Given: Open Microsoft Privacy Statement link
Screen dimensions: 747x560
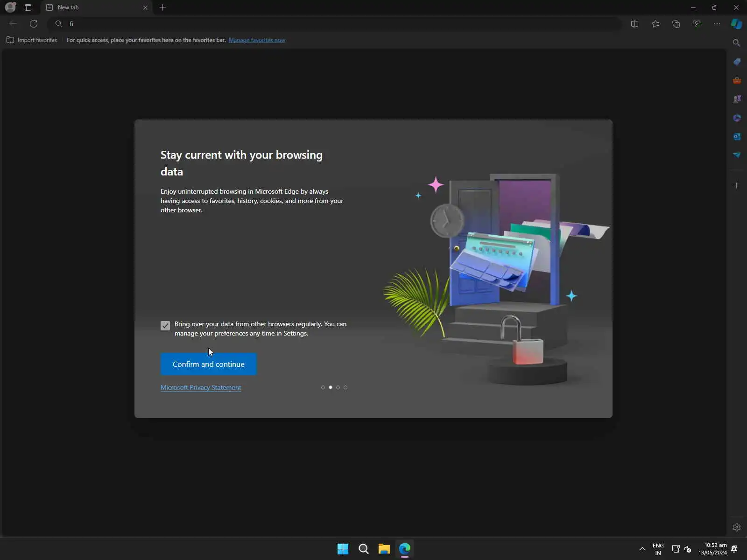Looking at the screenshot, I should 201,387.
